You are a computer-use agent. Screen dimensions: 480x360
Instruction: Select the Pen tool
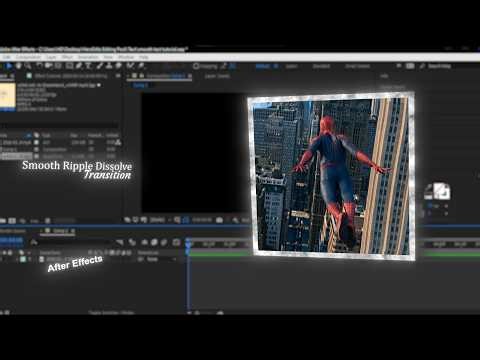pyautogui.click(x=79, y=66)
